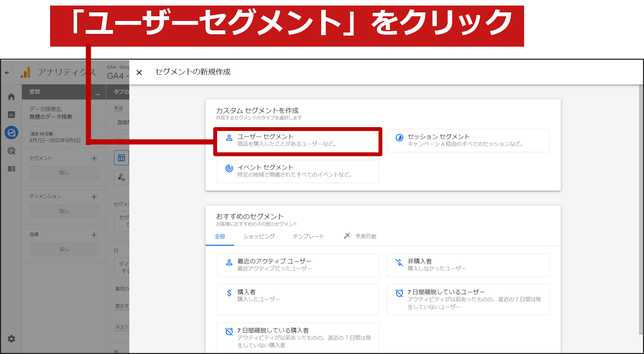Click the なし box under 指標
Viewport: 644px width, 354px height.
pyautogui.click(x=64, y=249)
